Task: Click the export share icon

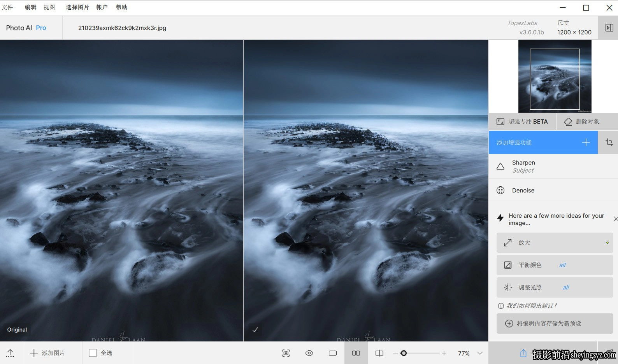Action: pos(523,353)
